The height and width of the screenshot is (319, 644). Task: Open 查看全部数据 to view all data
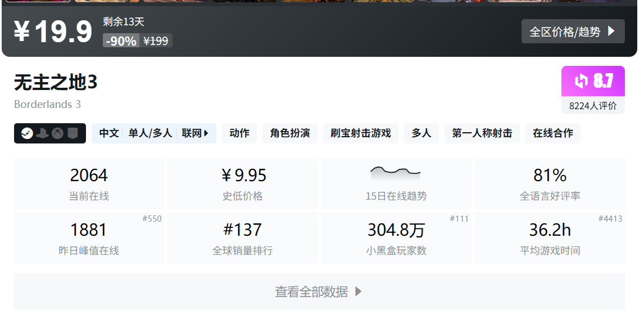click(x=319, y=291)
